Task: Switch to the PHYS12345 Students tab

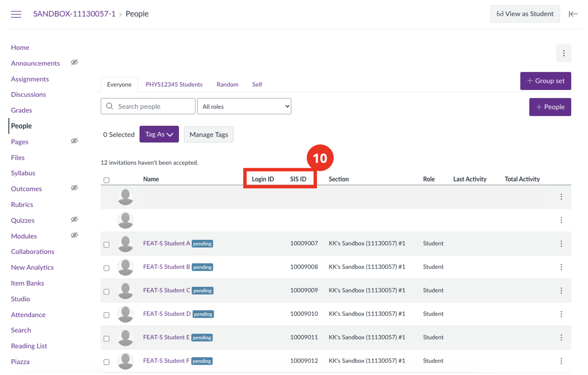Action: click(x=174, y=84)
